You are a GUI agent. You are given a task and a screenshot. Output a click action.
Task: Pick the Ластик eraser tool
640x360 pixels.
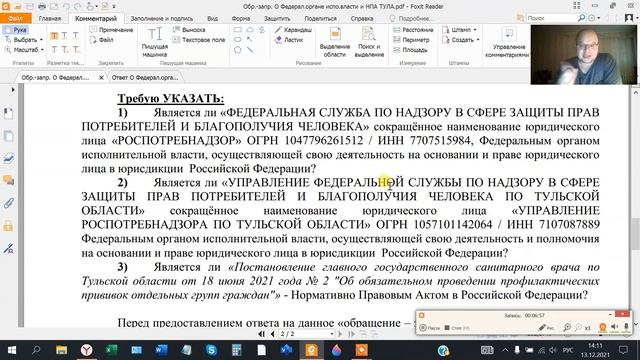click(x=289, y=40)
